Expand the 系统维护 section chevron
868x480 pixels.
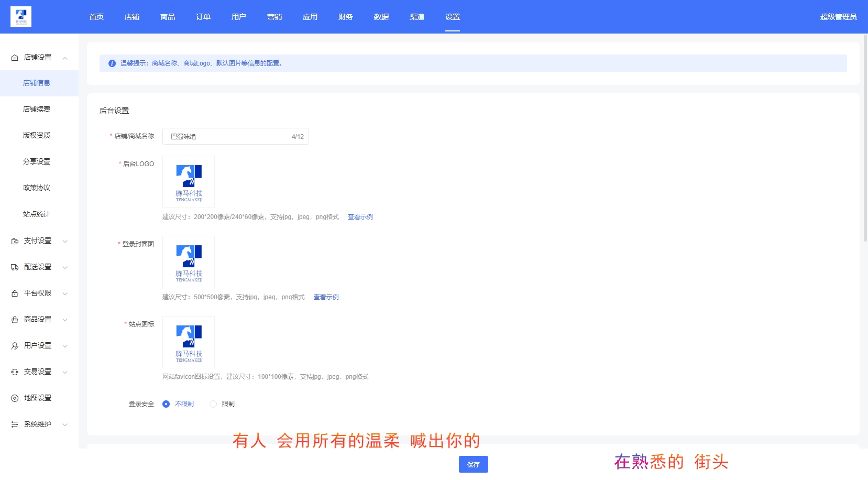(x=65, y=424)
